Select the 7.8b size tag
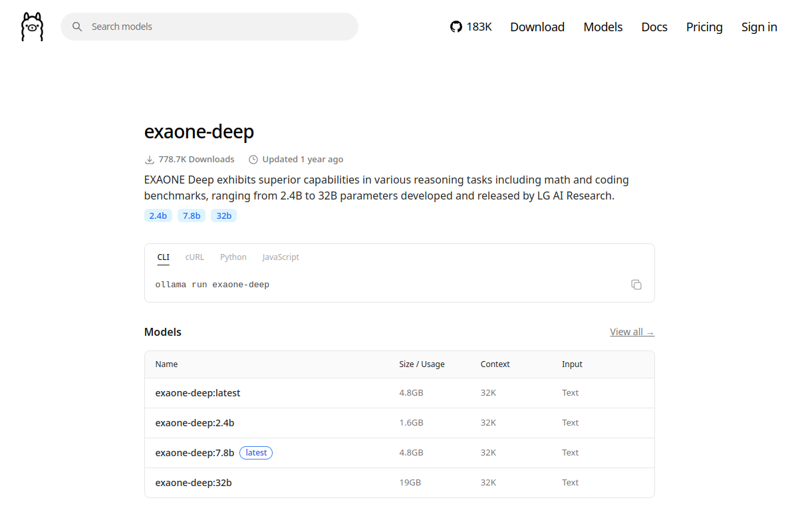Image resolution: width=798 pixels, height=532 pixels. click(192, 215)
